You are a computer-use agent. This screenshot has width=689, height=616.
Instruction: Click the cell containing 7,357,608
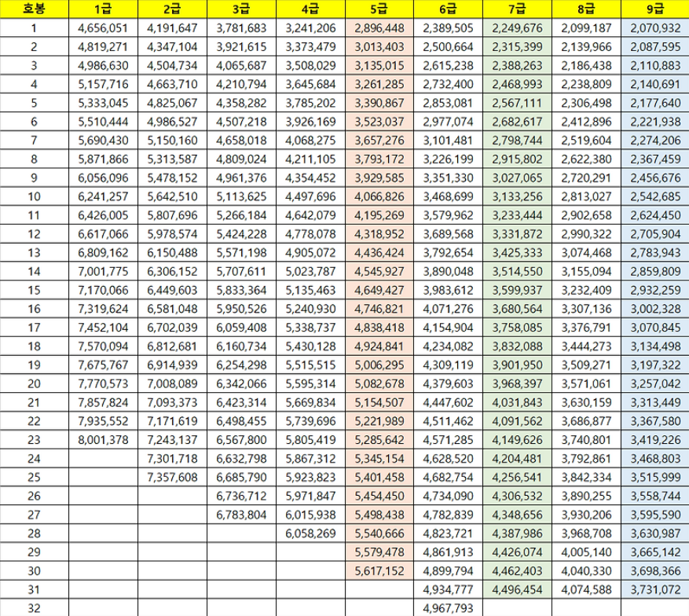[172, 477]
